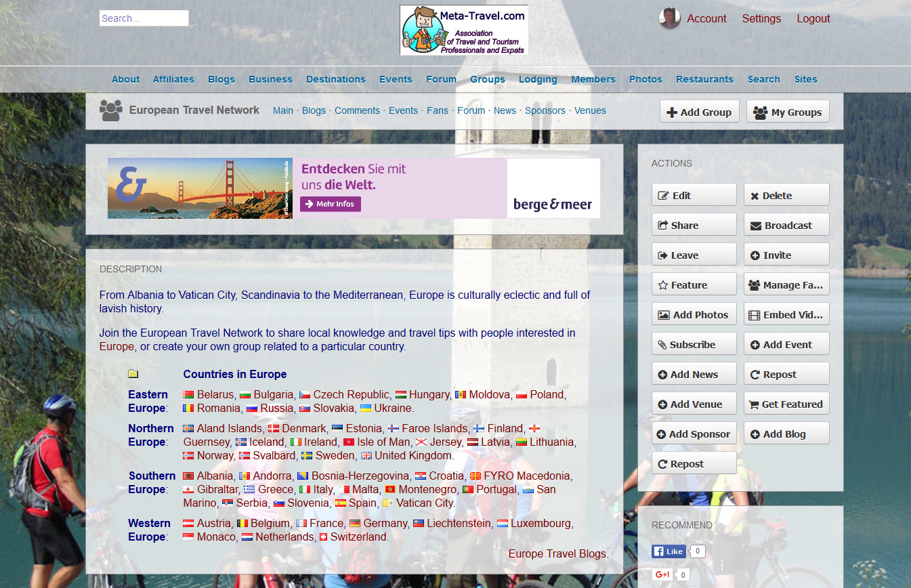Click the Mehr Infos button in the banner ad
Image resolution: width=911 pixels, height=588 pixels.
click(331, 204)
